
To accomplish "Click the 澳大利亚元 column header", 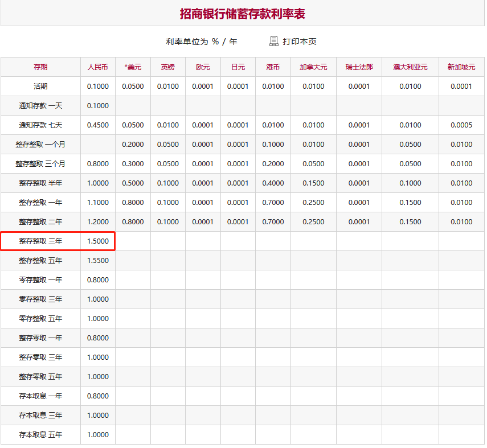I will pos(410,67).
